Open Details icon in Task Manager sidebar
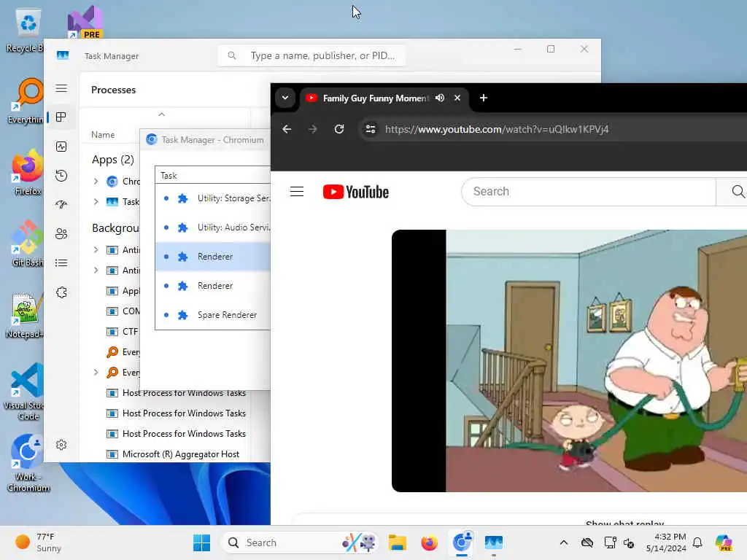Viewport: 747px width, 560px height. click(61, 262)
